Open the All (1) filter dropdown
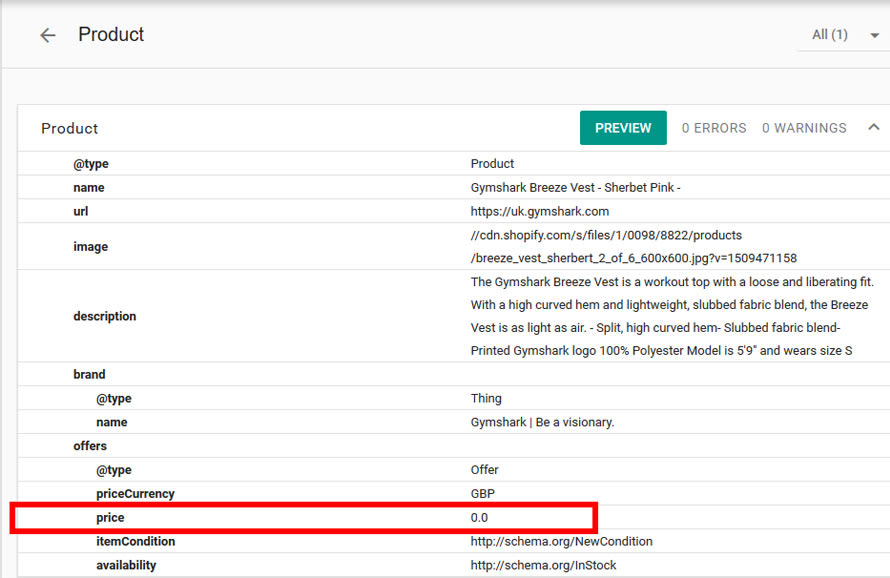This screenshot has height=578, width=890. click(844, 35)
